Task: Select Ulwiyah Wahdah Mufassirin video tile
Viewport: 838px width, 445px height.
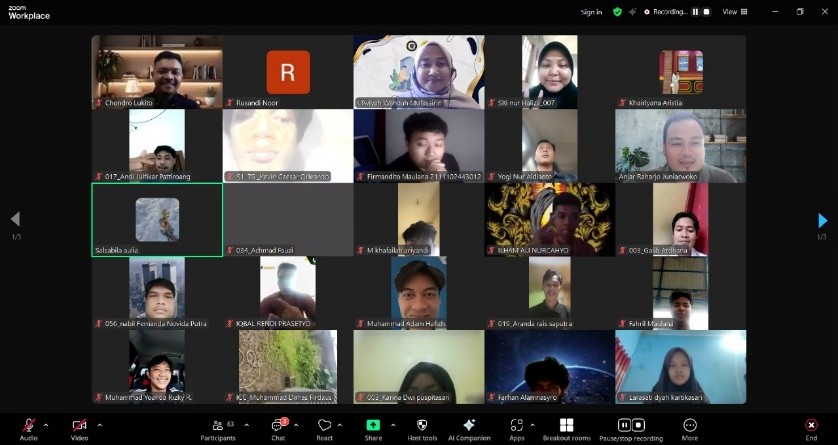Action: coord(419,72)
